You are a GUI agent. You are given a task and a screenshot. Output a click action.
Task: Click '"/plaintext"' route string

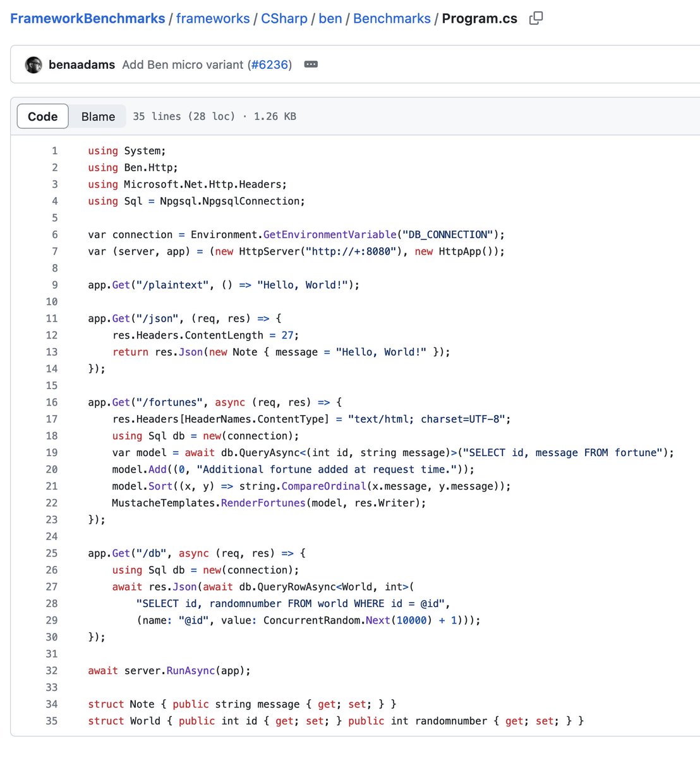pyautogui.click(x=172, y=285)
